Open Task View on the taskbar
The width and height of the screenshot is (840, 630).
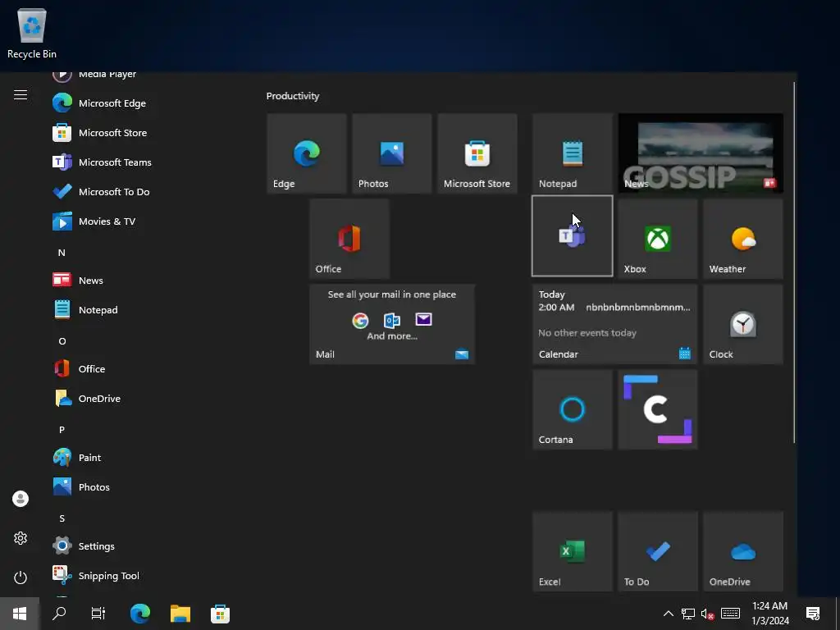(x=98, y=614)
